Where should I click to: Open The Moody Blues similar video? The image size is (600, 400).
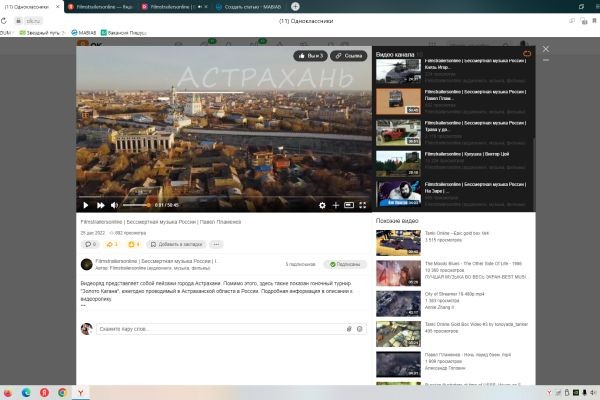click(398, 273)
